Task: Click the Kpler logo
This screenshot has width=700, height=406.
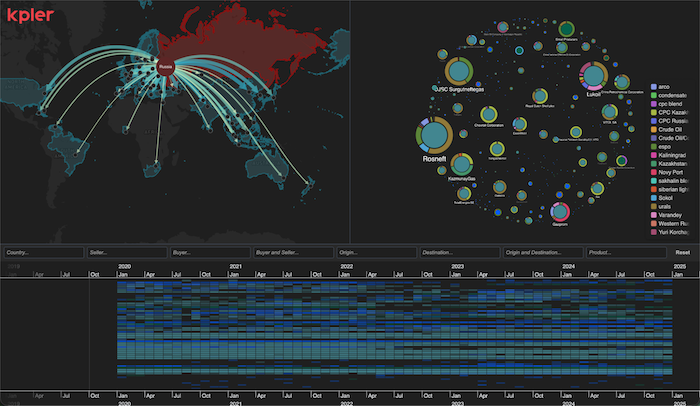Action: pyautogui.click(x=30, y=15)
